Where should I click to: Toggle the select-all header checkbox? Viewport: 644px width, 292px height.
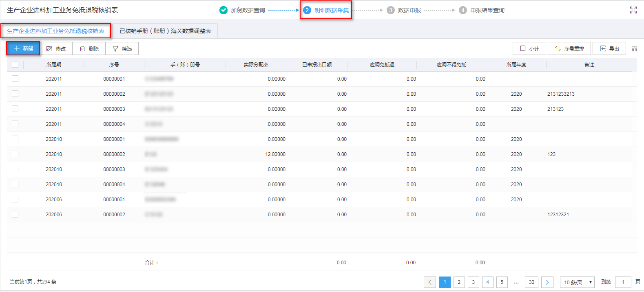tap(15, 64)
